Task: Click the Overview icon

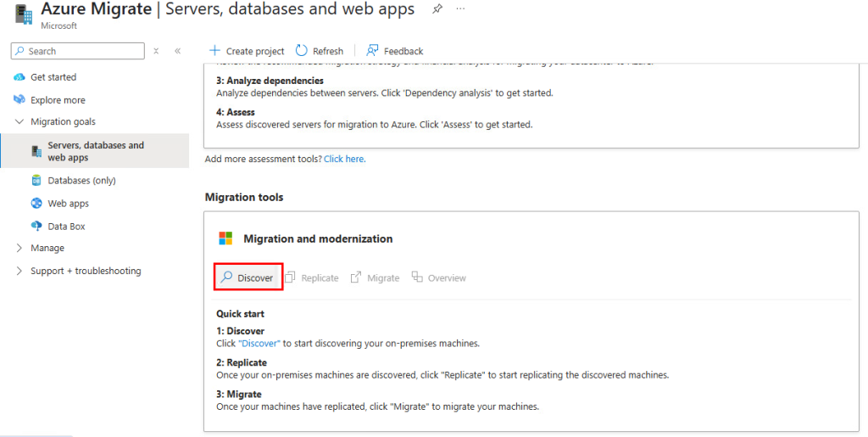Action: pos(417,277)
